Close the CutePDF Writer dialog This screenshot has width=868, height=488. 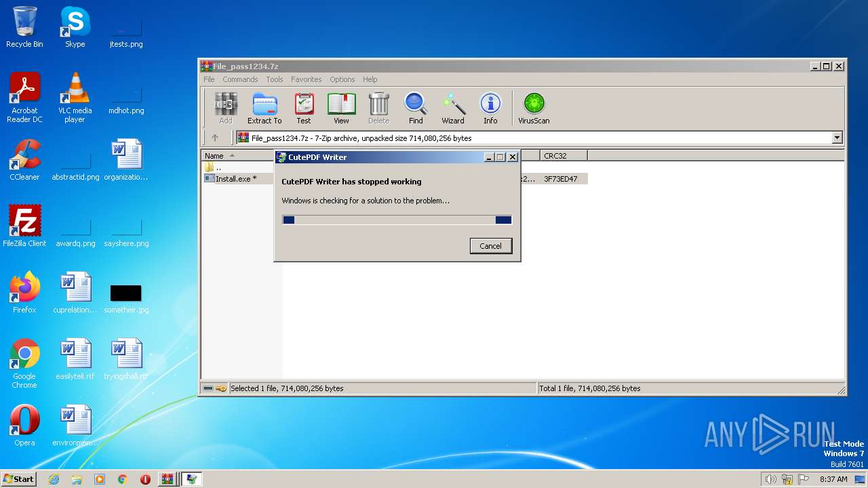coord(513,157)
